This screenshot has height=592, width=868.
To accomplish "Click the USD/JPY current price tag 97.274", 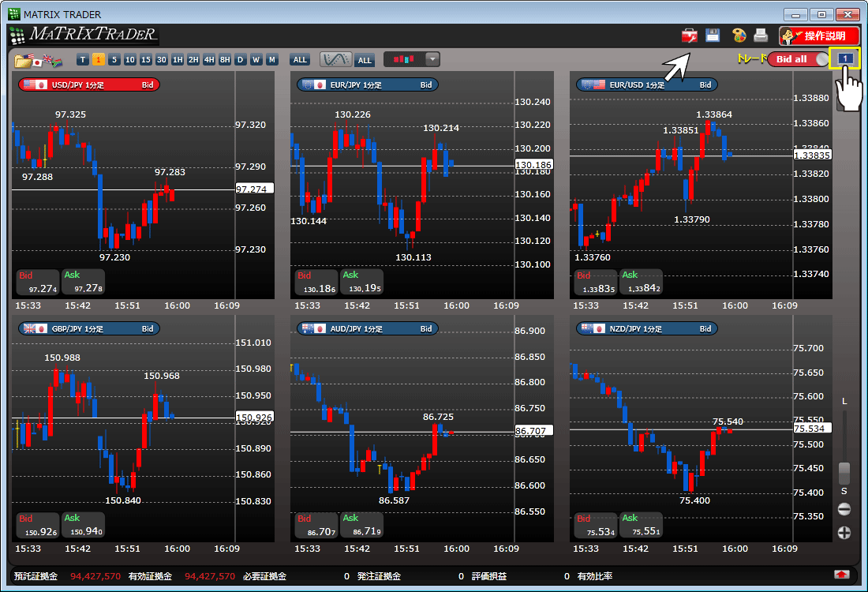I will coord(254,189).
